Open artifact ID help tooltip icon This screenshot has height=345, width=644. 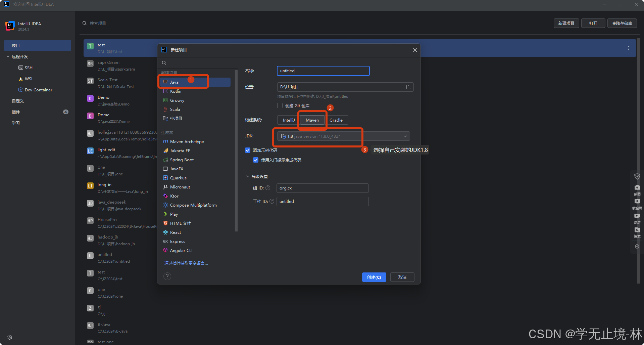pos(272,201)
